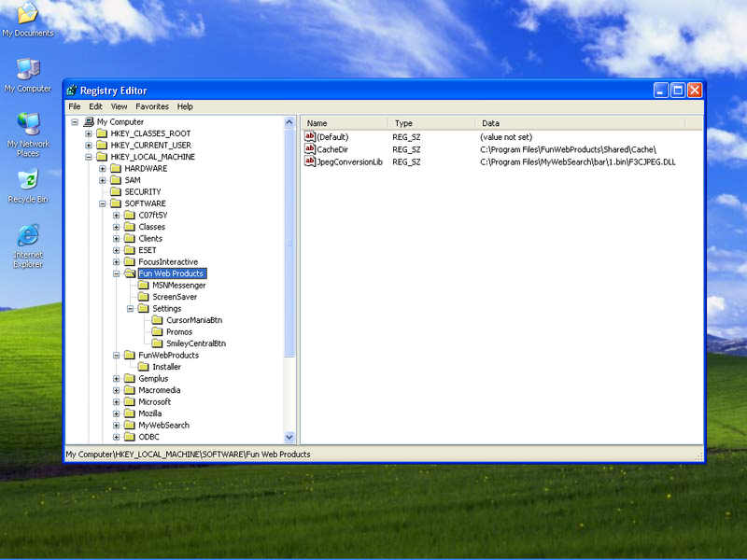Minimize the Registry Editor window
Viewport: 747px width, 560px height.
pos(661,90)
